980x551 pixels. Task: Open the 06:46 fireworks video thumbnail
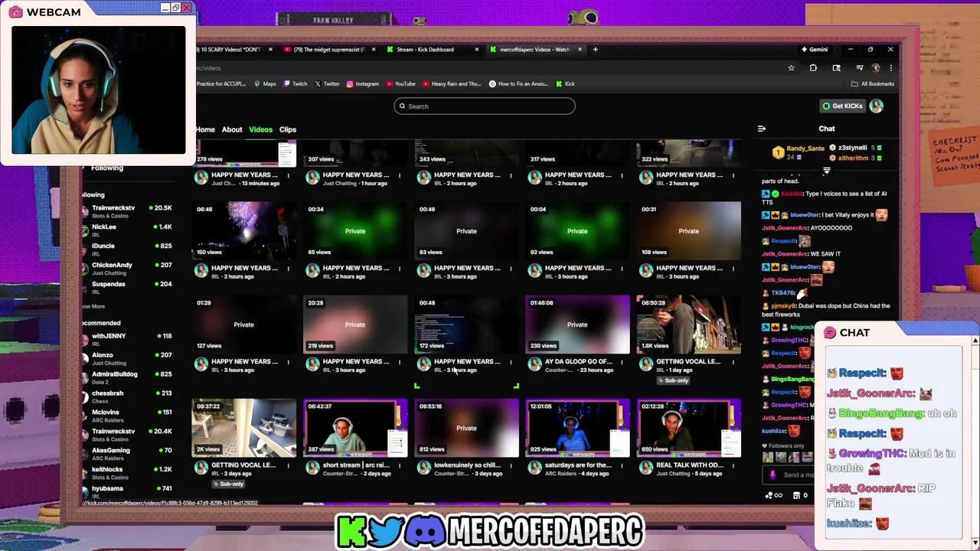pos(243,230)
